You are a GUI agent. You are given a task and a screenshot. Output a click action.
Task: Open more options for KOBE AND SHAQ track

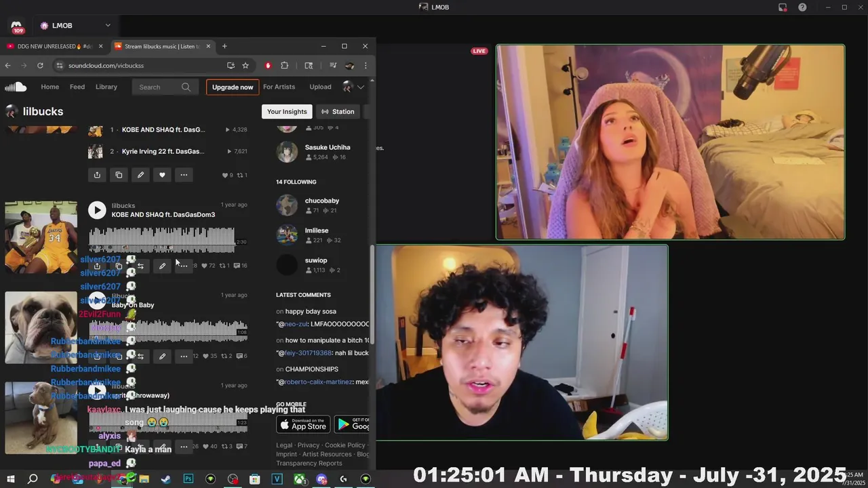pyautogui.click(x=184, y=266)
